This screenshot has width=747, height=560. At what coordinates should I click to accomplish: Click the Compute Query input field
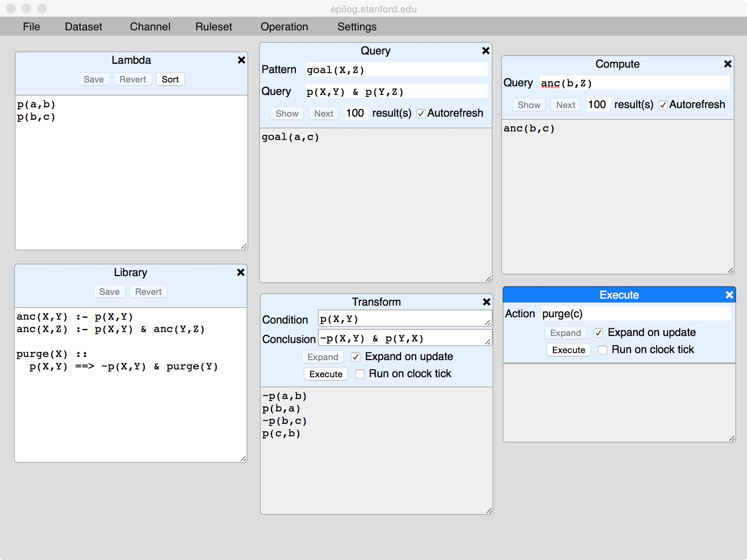pyautogui.click(x=634, y=83)
